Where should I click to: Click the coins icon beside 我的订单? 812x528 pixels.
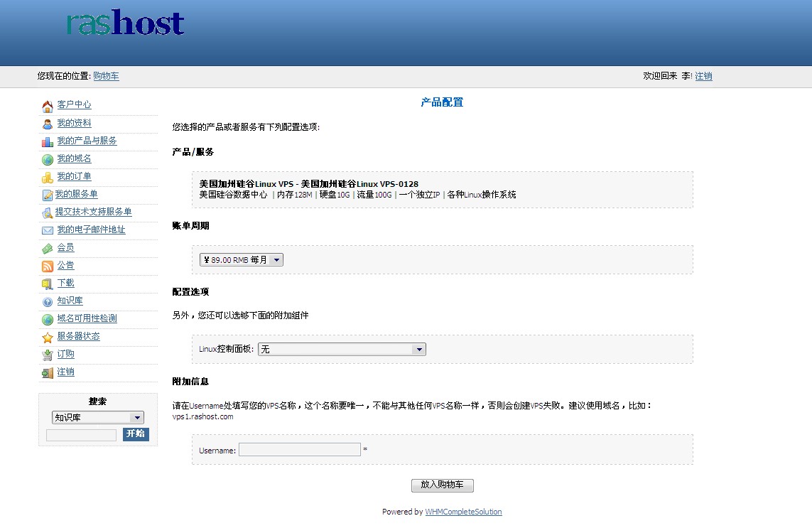point(47,177)
